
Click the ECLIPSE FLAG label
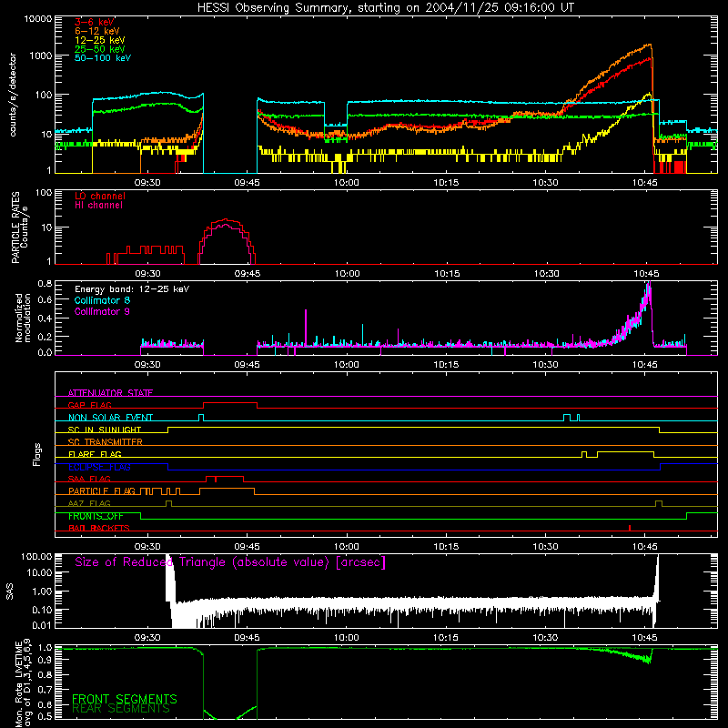coord(99,467)
